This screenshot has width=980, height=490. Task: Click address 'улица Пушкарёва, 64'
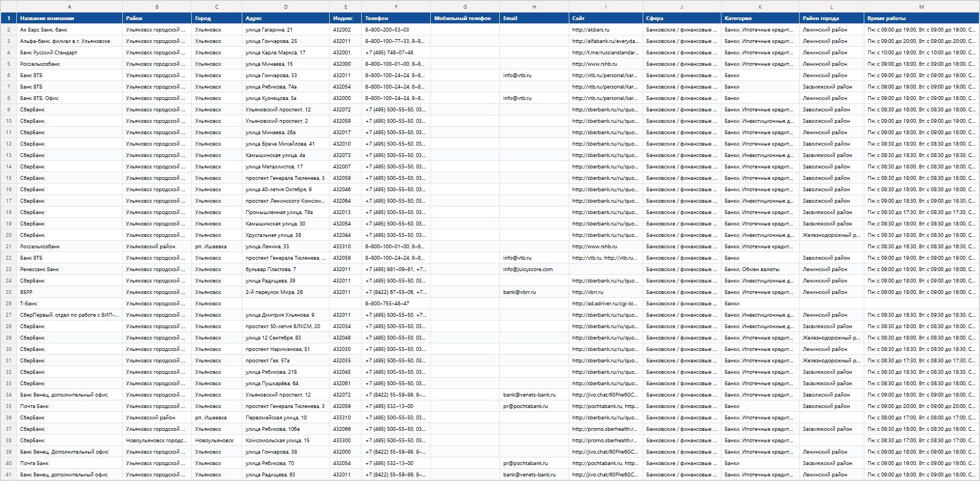coord(286,384)
